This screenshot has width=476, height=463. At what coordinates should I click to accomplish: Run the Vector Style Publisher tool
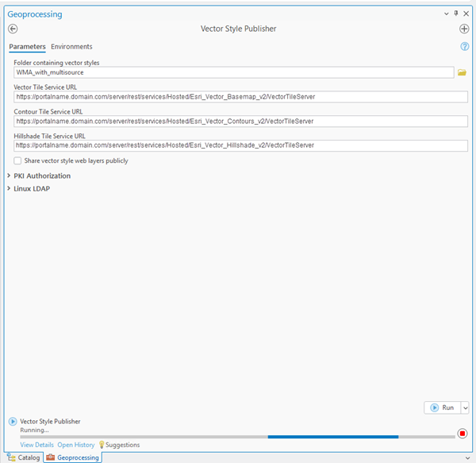click(443, 407)
